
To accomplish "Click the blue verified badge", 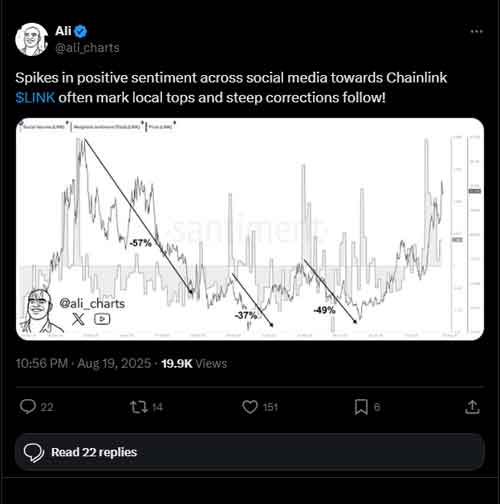I will (80, 31).
